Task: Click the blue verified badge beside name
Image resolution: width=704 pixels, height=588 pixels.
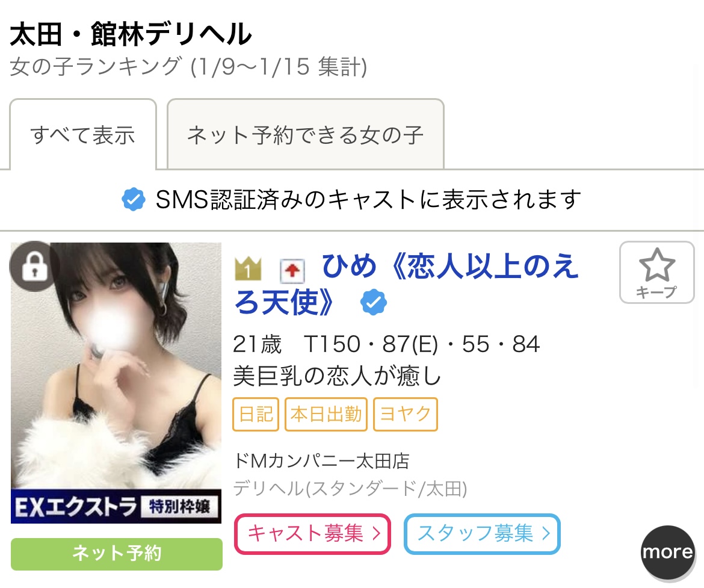Action: click(374, 302)
